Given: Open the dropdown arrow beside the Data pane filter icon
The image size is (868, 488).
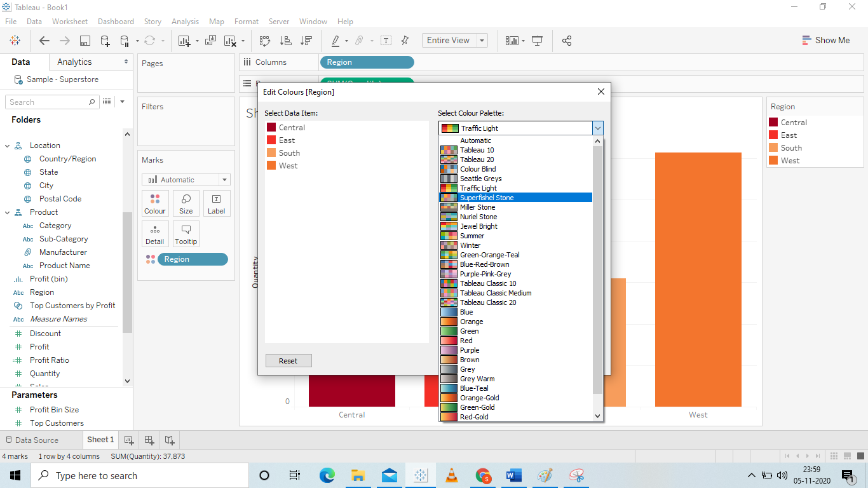Looking at the screenshot, I should point(122,102).
